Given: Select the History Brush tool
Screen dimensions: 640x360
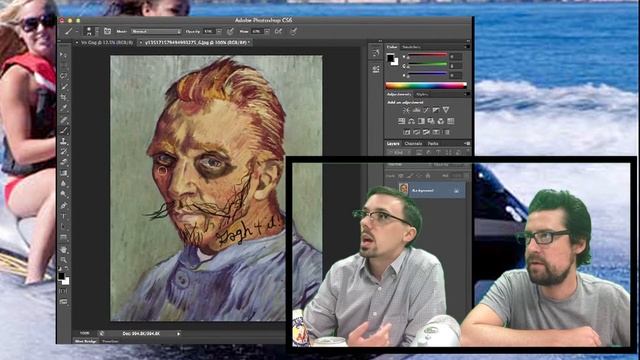Looking at the screenshot, I should tap(64, 152).
